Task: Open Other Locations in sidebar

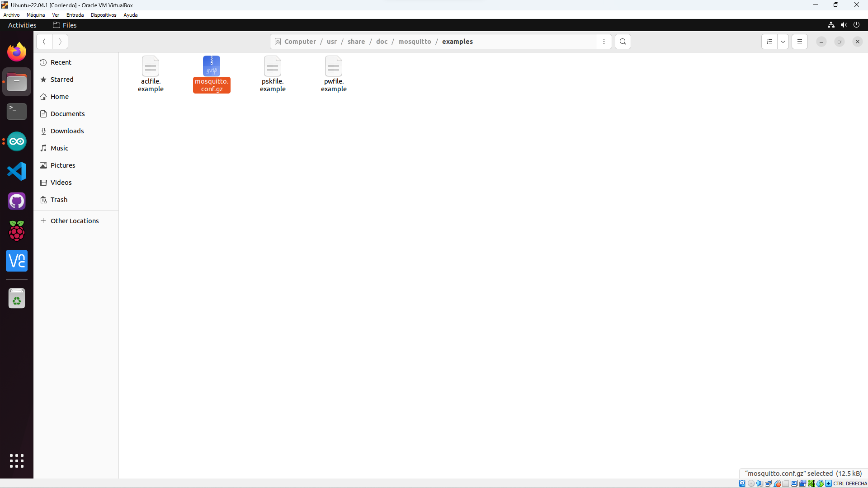Action: pyautogui.click(x=75, y=221)
